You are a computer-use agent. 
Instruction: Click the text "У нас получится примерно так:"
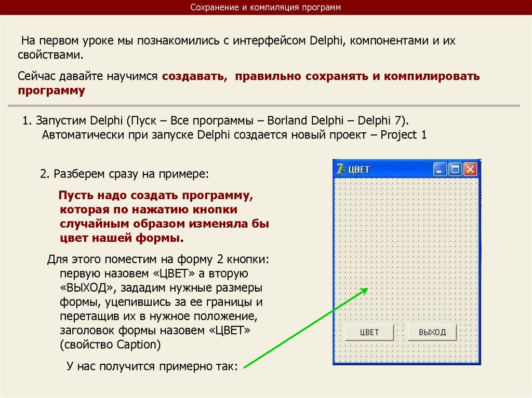pos(152,366)
